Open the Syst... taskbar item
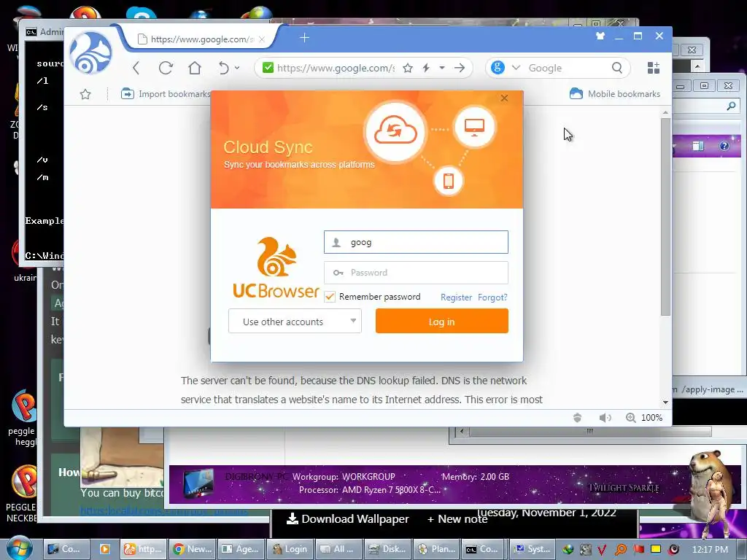 (533, 549)
